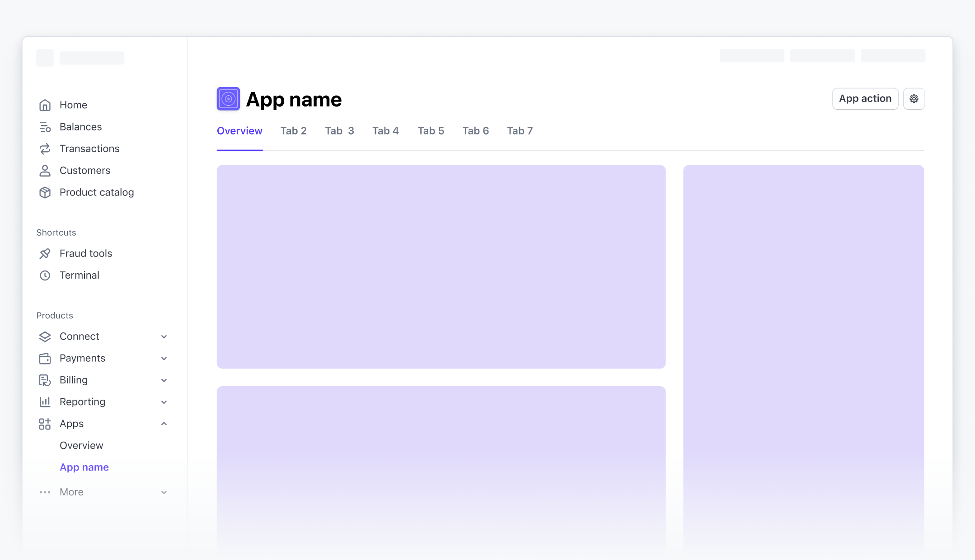Open Home in the sidebar

coord(73,105)
